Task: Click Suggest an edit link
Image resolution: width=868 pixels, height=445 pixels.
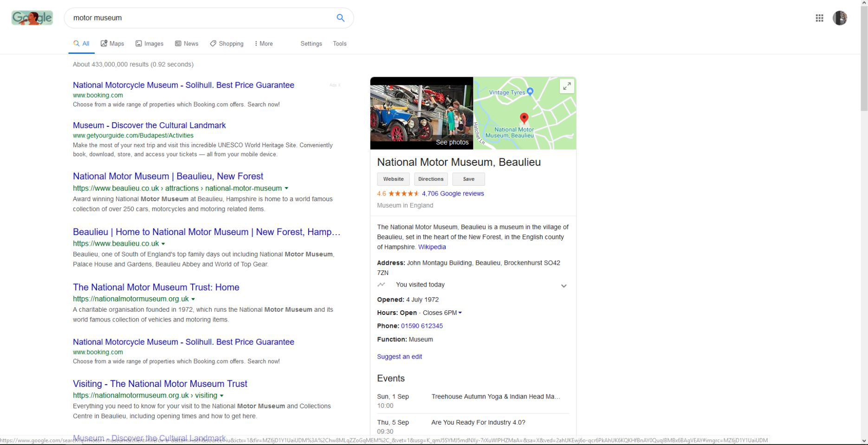Action: tap(399, 357)
